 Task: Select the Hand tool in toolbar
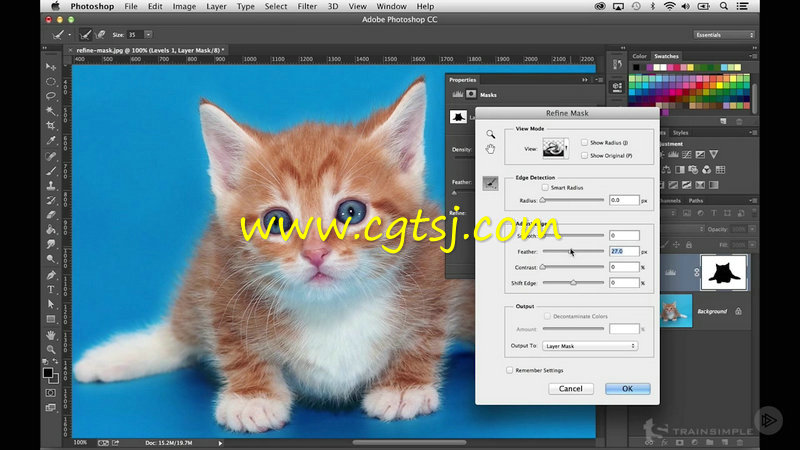coord(51,335)
